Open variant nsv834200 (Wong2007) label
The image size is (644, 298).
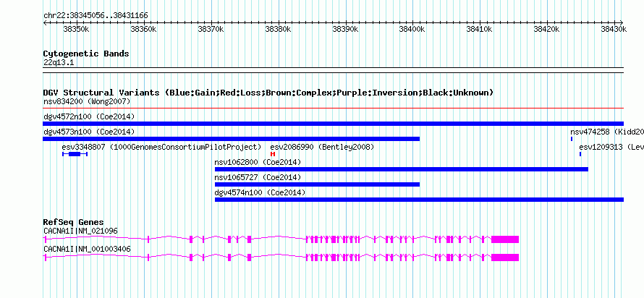[x=87, y=101]
